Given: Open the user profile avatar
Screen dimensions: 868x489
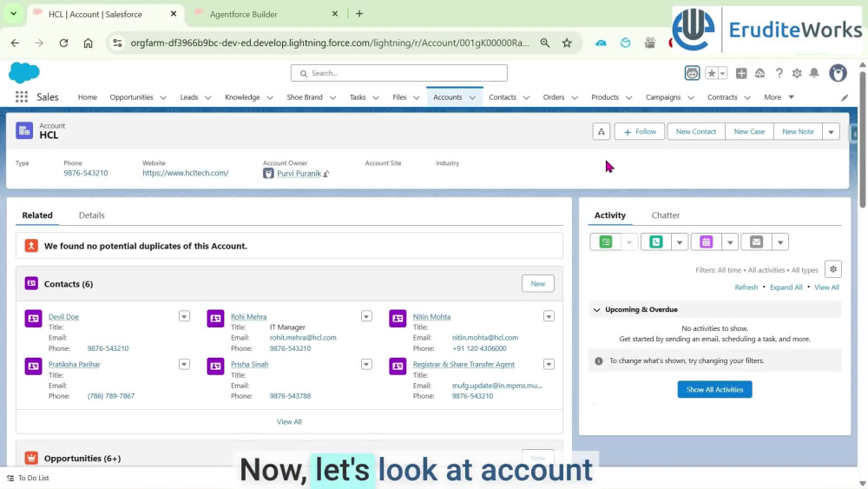Looking at the screenshot, I should coord(838,73).
